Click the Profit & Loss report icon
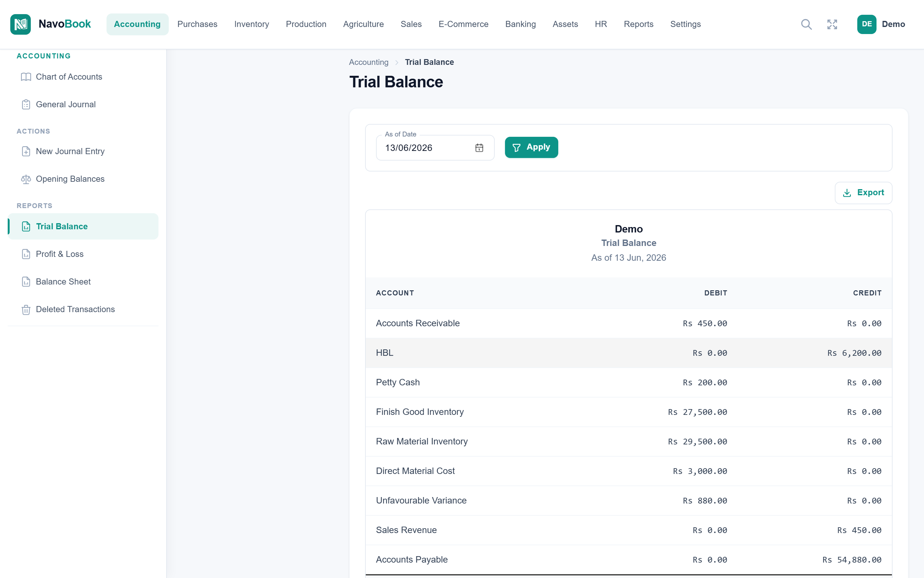This screenshot has height=578, width=924. click(26, 254)
